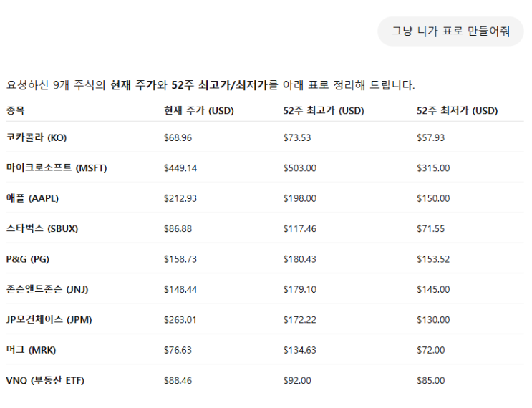The width and height of the screenshot is (532, 408).
Task: Click JPM 52-week high $172.22
Action: tap(299, 320)
